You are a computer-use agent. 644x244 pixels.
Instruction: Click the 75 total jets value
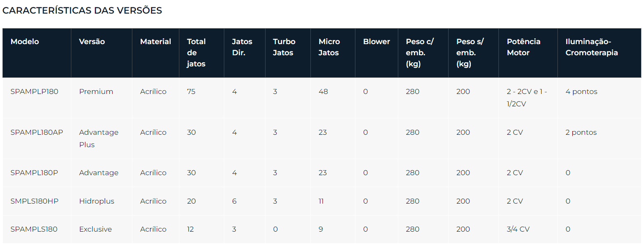191,91
